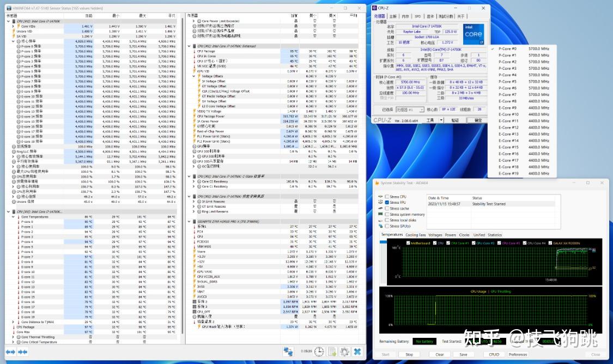Click HWiNFO left panel vertical scrollbar
The height and width of the screenshot is (364, 613).
point(181,176)
